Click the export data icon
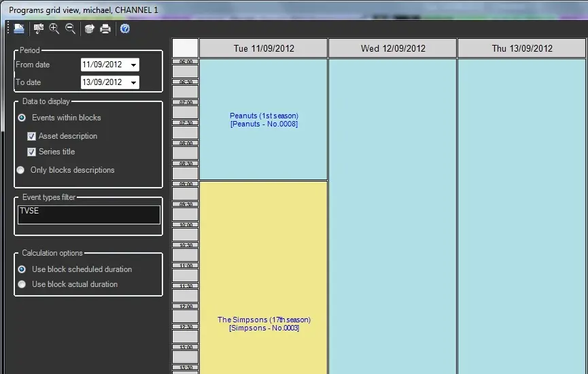This screenshot has width=588, height=374. [x=89, y=29]
